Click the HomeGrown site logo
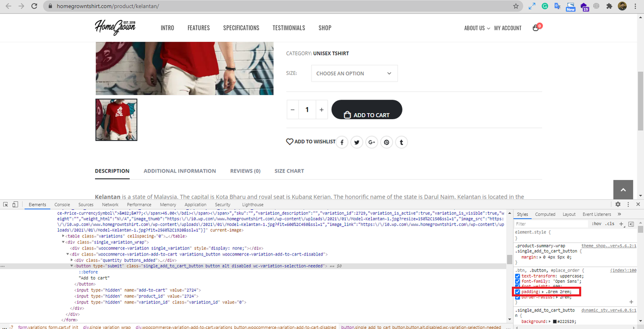Screen dimensions: 644x329 pos(115,27)
